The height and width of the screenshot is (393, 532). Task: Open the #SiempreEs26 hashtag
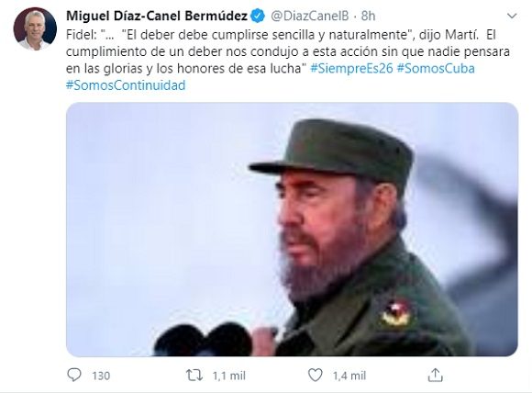351,68
